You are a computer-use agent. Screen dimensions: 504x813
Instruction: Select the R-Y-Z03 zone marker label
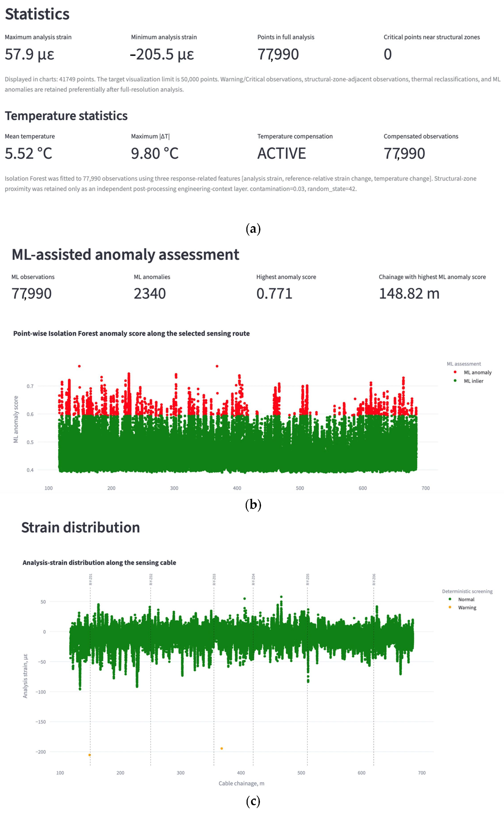click(214, 579)
